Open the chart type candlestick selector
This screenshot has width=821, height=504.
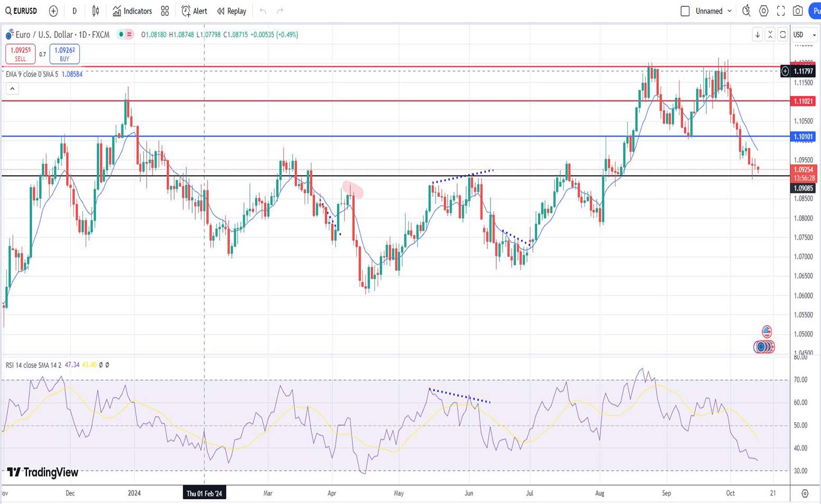click(x=96, y=11)
